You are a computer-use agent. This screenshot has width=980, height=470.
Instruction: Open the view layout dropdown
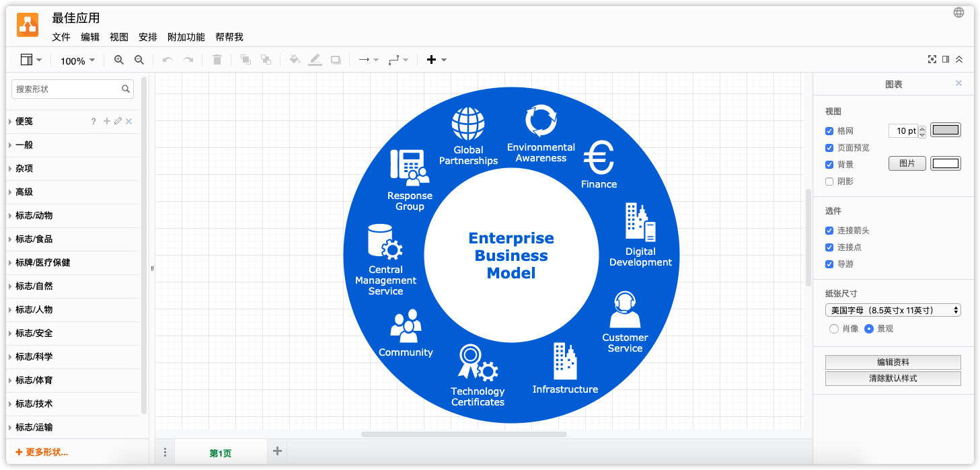(31, 60)
